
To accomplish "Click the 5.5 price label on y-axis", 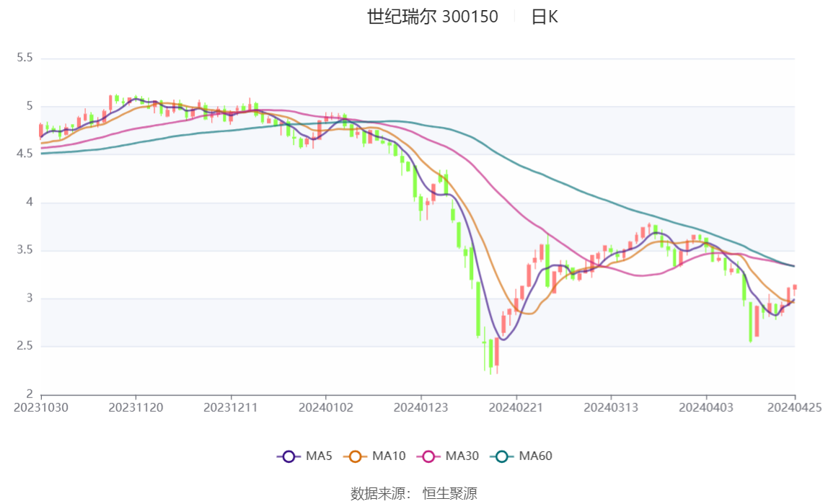I will tap(25, 58).
